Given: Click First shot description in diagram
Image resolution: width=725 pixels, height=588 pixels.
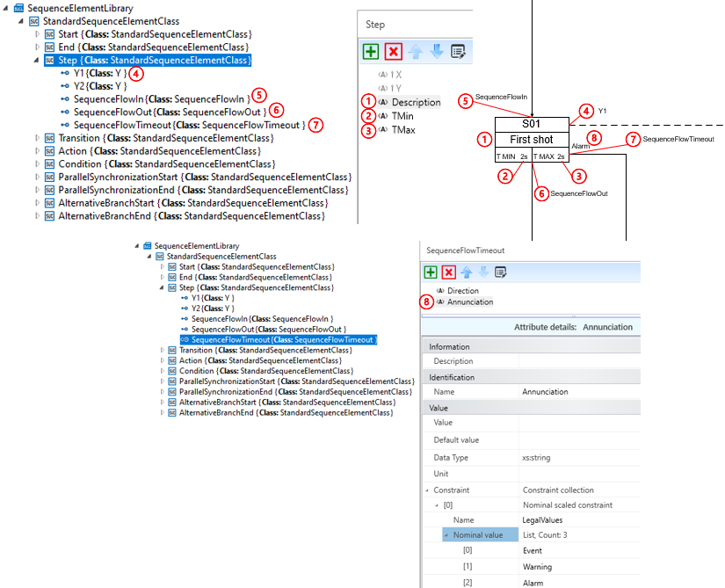Looking at the screenshot, I should pos(532,139).
